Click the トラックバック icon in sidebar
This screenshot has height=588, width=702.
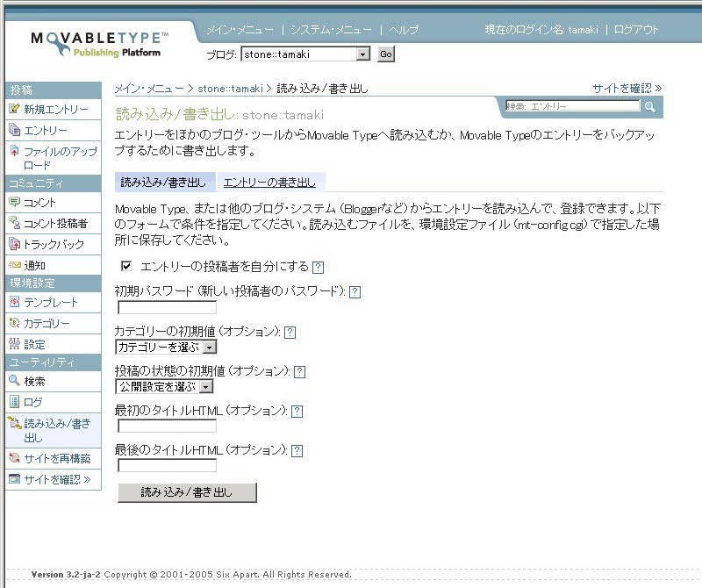click(x=14, y=245)
